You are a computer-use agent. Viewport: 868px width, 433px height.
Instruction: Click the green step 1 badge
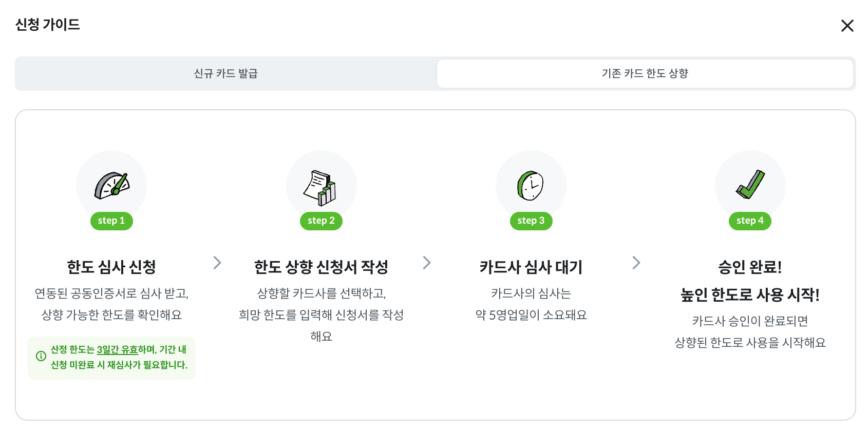[x=111, y=221]
